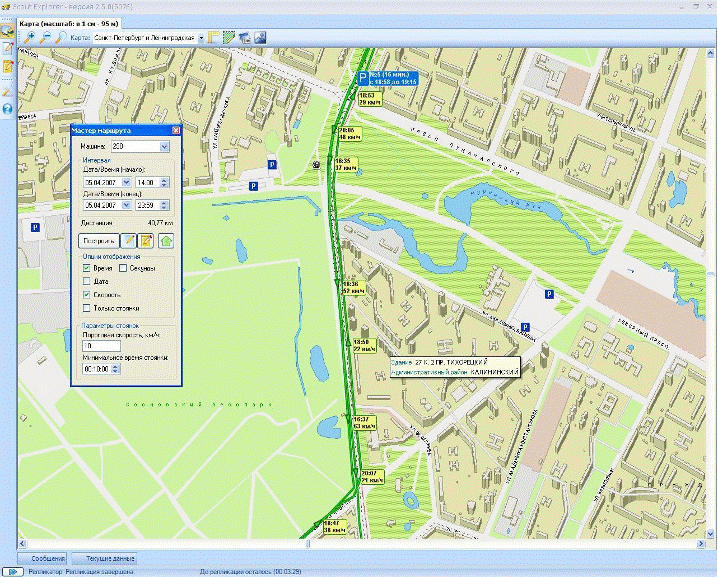Enable the Секунды checkbox
This screenshot has height=577, width=718.
[123, 268]
